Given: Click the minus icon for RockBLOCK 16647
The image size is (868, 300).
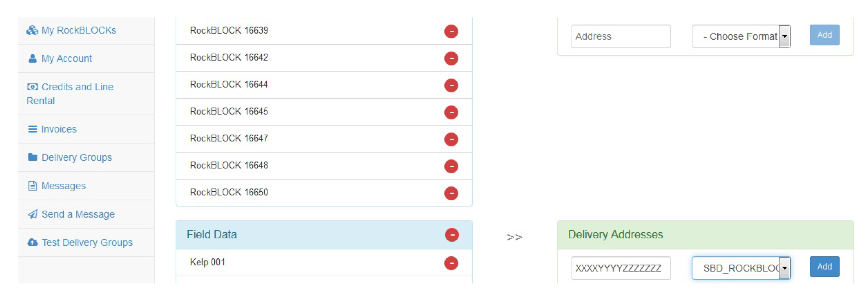Looking at the screenshot, I should point(451,139).
